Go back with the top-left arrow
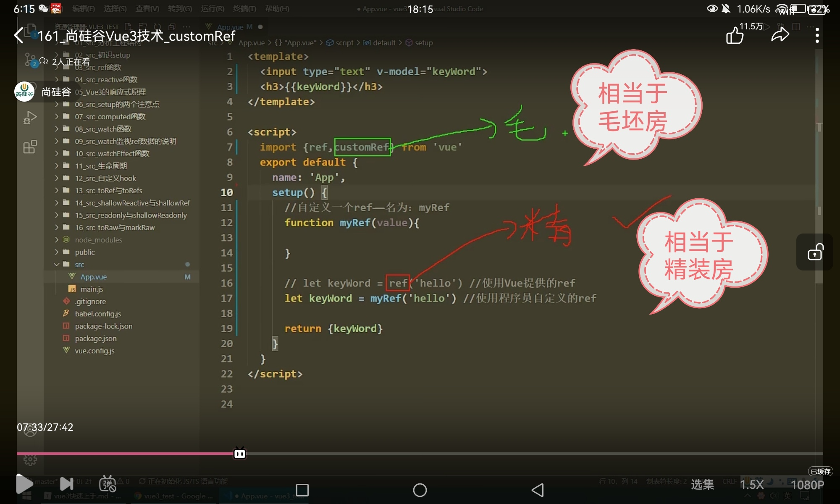The height and width of the screenshot is (504, 840). point(18,35)
